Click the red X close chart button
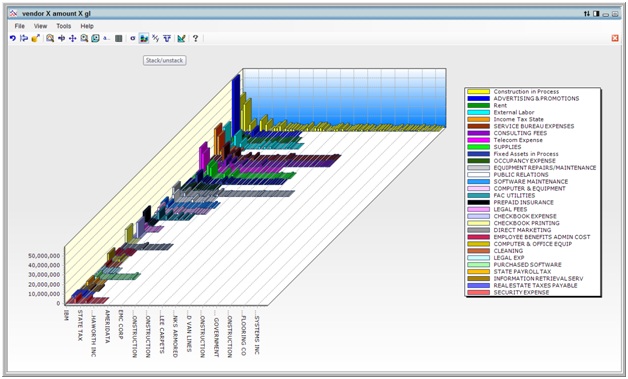Viewport: 628px width, 379px height. [615, 38]
